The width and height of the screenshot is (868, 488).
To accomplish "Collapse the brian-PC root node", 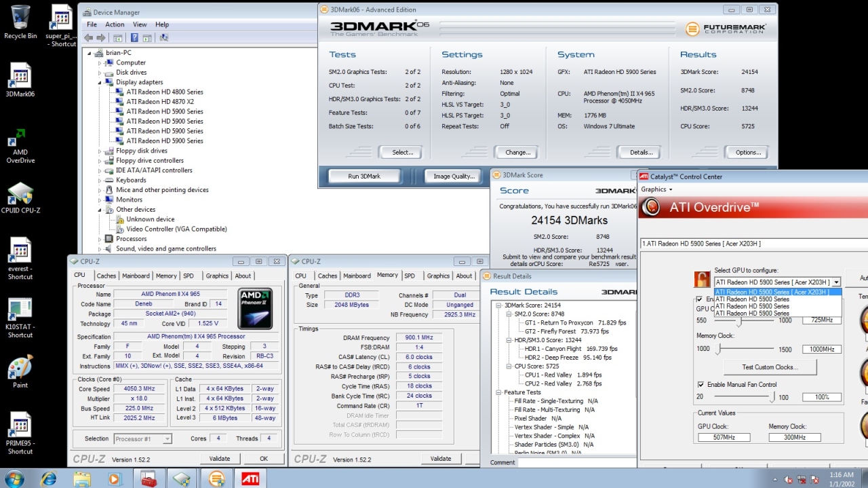I will (90, 52).
